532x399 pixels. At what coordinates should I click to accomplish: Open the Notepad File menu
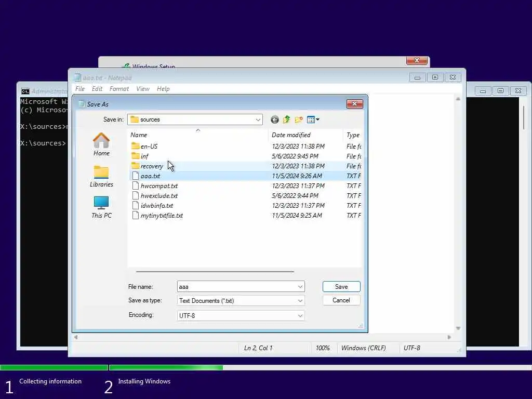pos(80,89)
